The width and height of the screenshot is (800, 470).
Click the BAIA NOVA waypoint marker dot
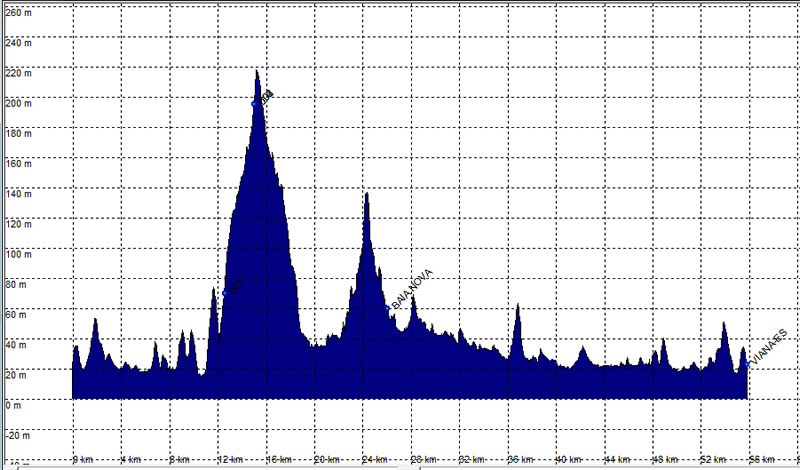click(387, 308)
